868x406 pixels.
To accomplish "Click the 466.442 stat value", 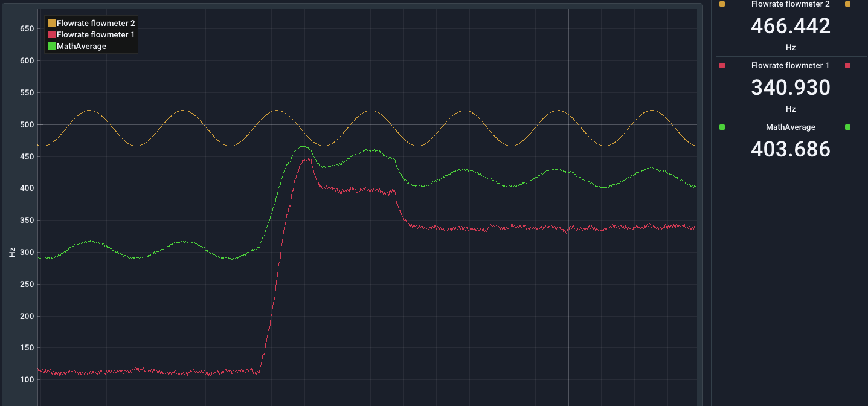I will pyautogui.click(x=791, y=26).
